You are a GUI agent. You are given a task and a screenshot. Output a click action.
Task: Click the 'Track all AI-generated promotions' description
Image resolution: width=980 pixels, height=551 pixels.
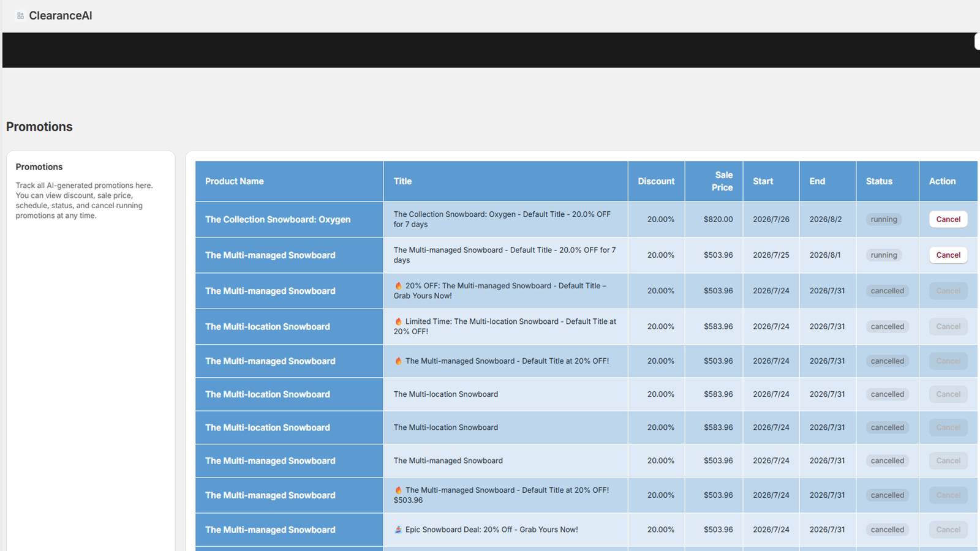[x=85, y=200]
